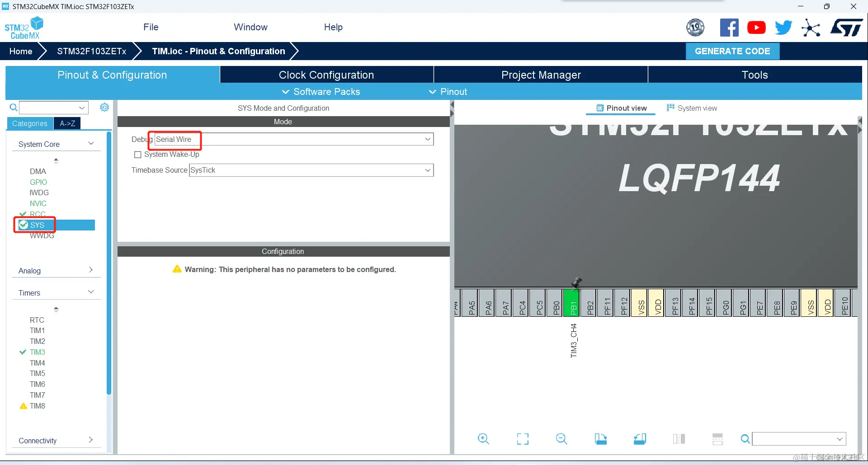The height and width of the screenshot is (465, 868).
Task: Switch to Project Manager tab
Action: (x=541, y=75)
